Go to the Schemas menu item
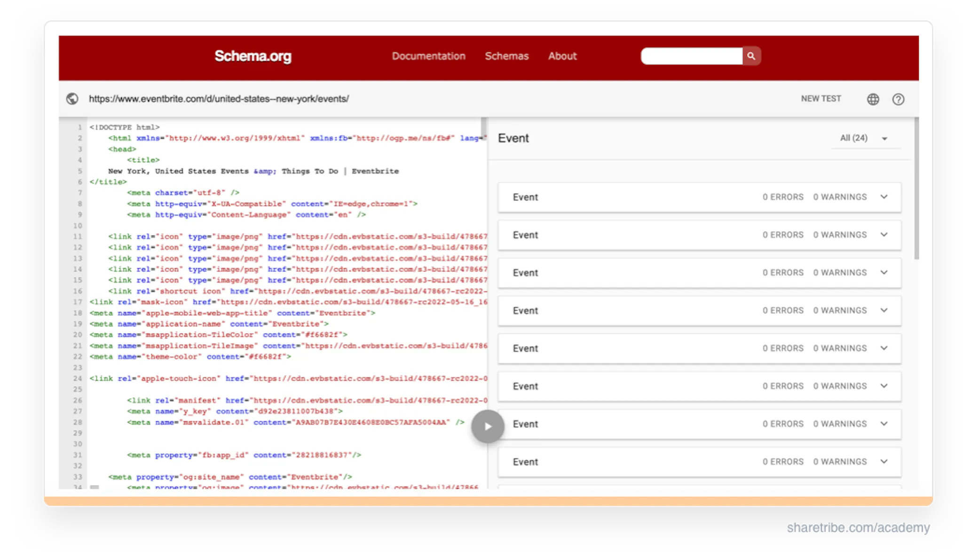Viewport: 963px width, 560px height. point(506,56)
